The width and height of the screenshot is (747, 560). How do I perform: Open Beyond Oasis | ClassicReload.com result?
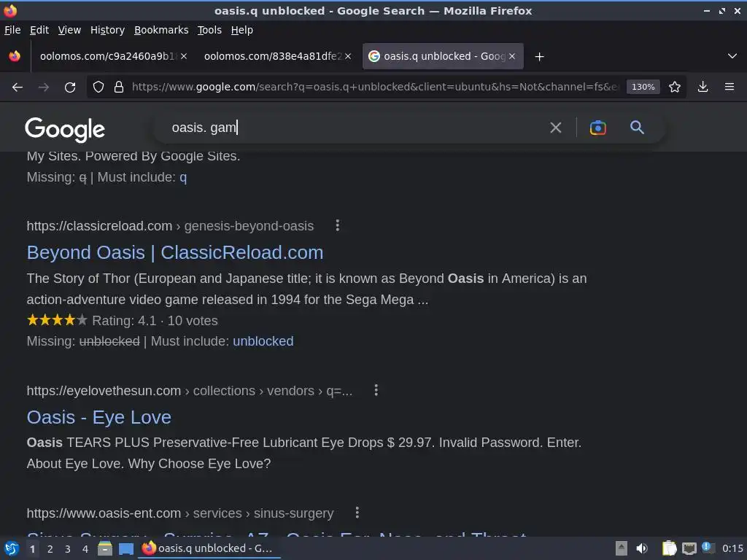(x=175, y=252)
